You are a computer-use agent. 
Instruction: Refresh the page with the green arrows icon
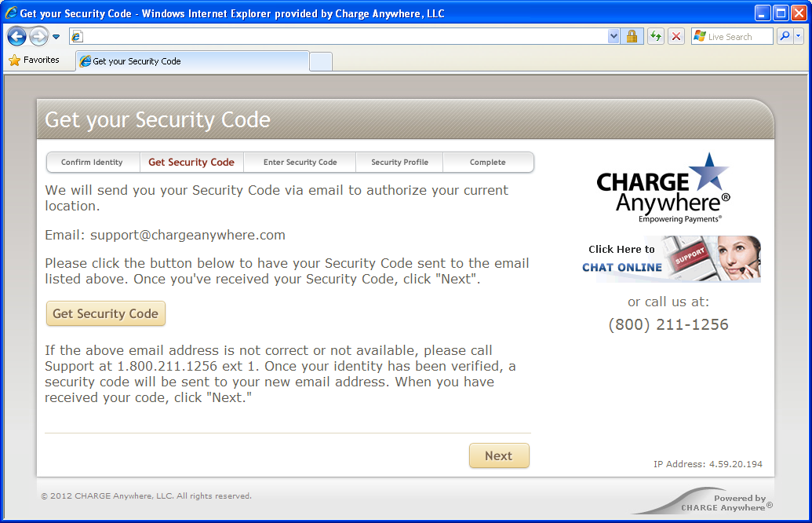[656, 37]
